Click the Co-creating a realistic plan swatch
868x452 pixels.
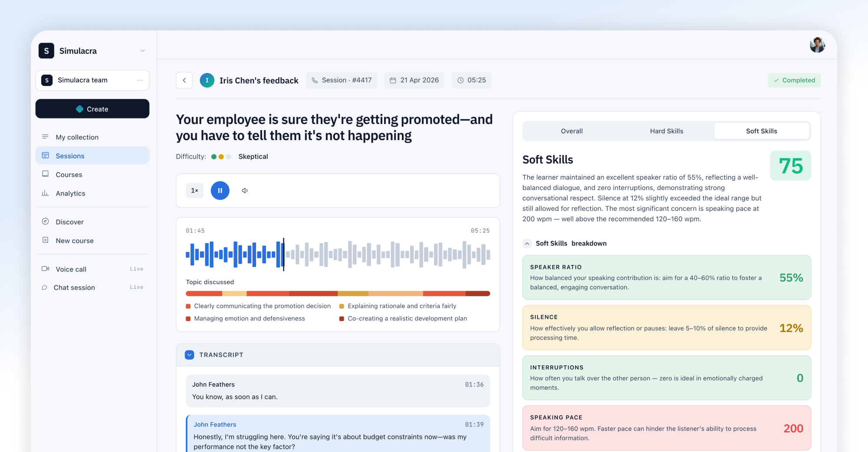point(342,319)
